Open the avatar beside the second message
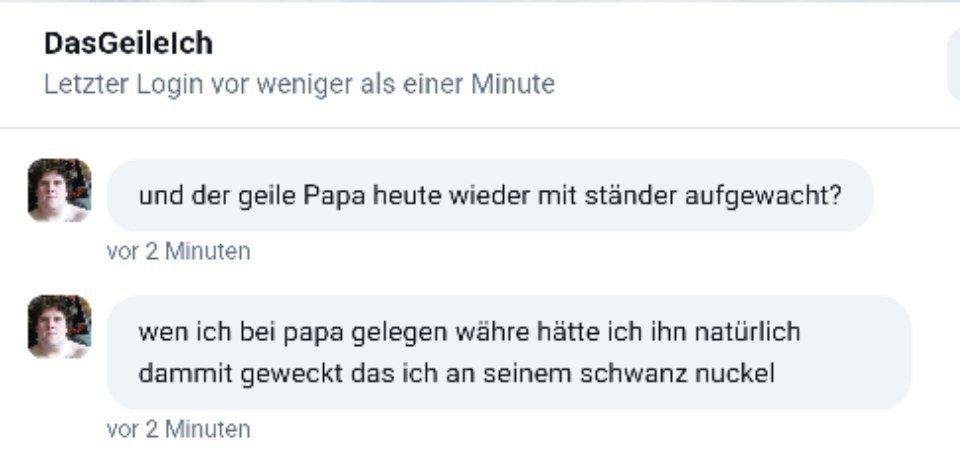The image size is (960, 452). (x=59, y=326)
